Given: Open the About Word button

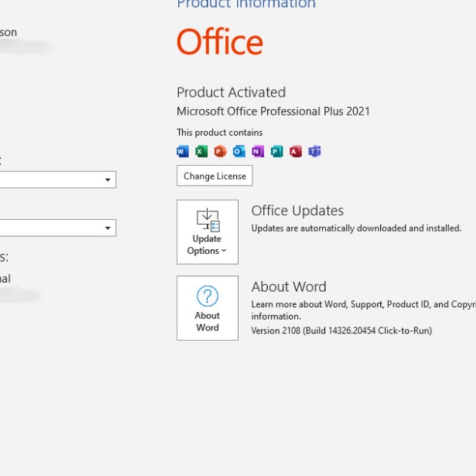Looking at the screenshot, I should pos(208,308).
